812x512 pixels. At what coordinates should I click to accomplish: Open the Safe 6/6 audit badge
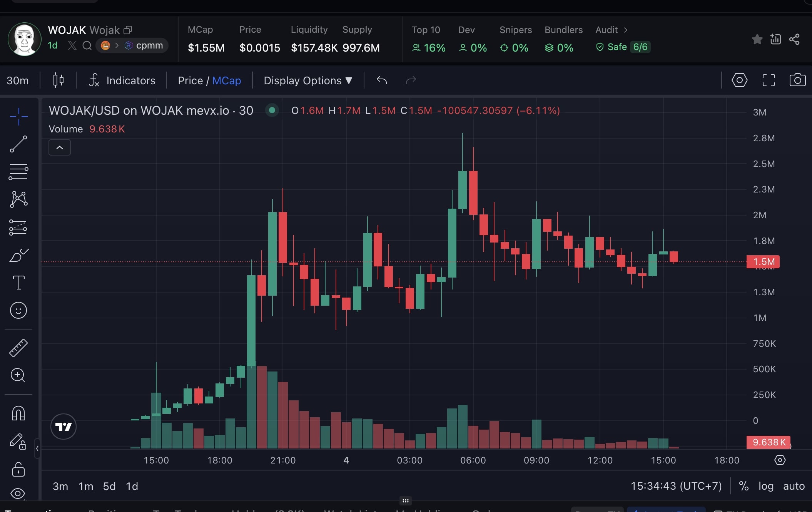pos(623,47)
